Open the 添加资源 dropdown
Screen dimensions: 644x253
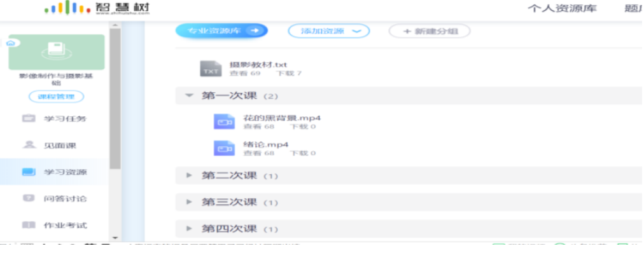328,31
